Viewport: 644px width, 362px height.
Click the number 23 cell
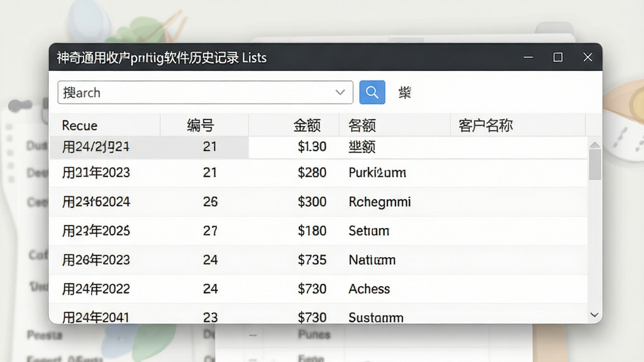click(210, 317)
